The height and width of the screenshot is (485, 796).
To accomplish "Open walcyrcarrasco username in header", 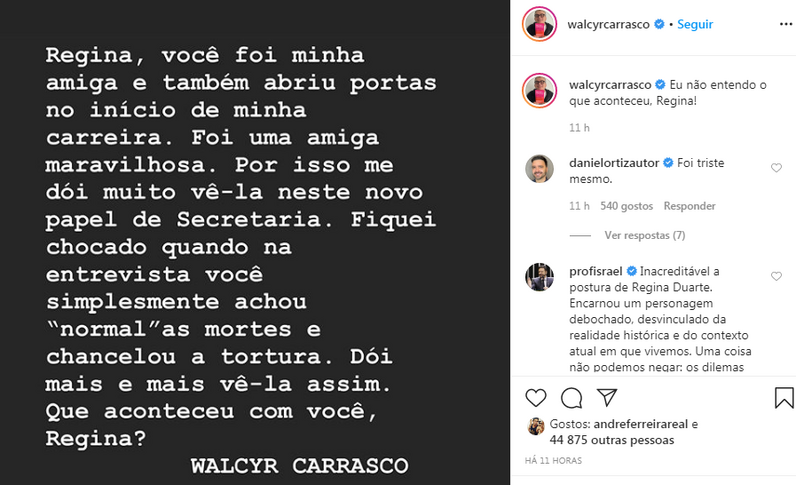I will [608, 24].
